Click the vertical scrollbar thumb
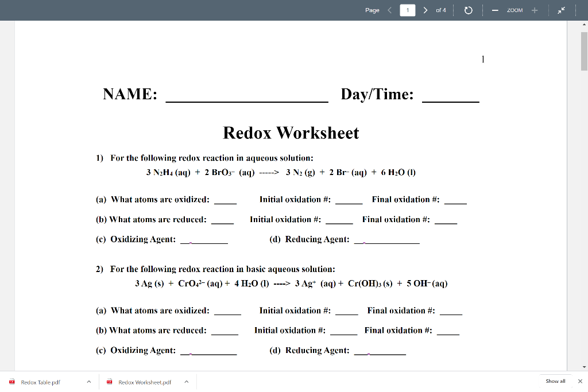 click(x=583, y=49)
